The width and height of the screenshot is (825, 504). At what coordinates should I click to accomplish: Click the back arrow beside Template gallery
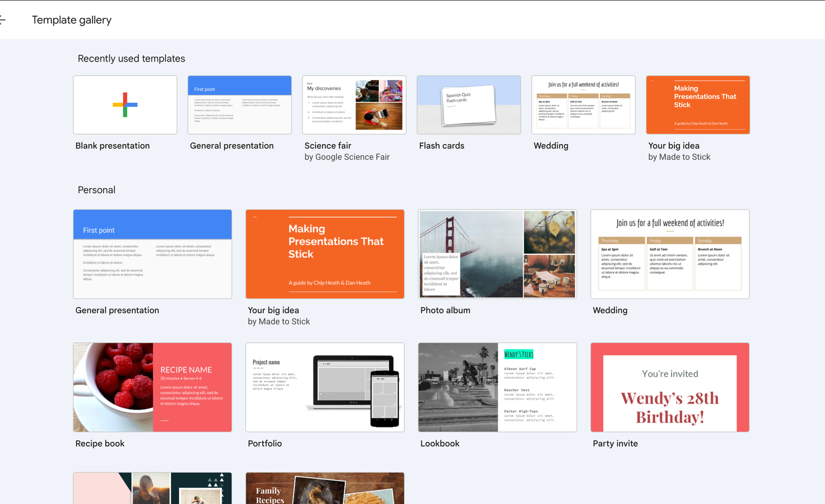pos(2,20)
